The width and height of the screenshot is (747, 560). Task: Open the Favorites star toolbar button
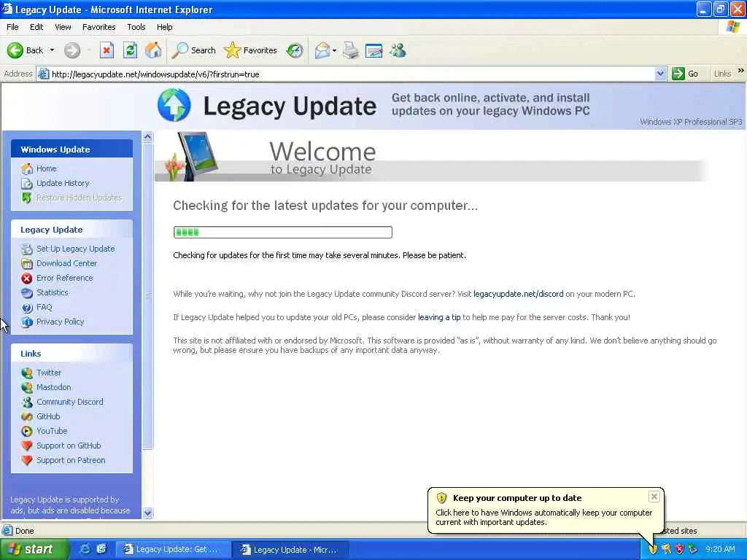click(x=251, y=50)
